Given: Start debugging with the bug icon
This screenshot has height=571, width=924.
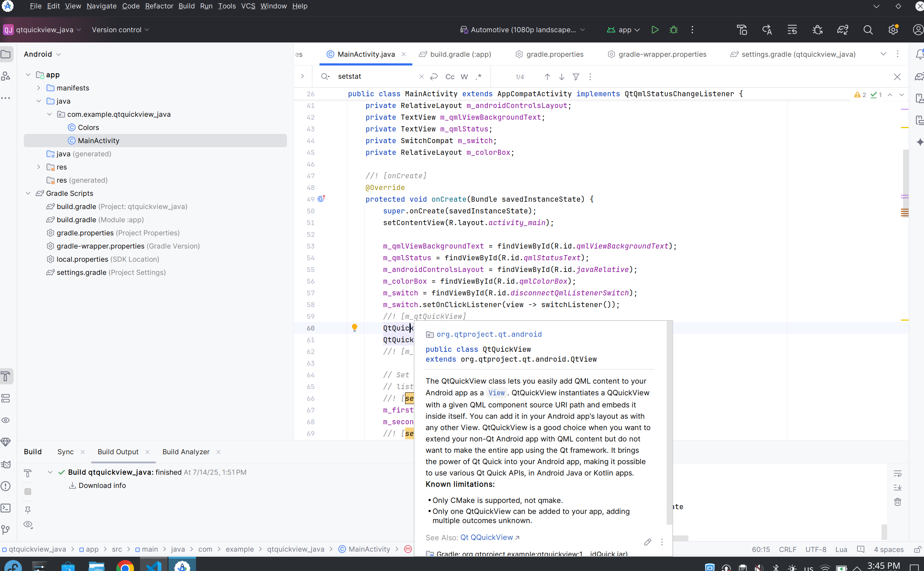Looking at the screenshot, I should 674,30.
